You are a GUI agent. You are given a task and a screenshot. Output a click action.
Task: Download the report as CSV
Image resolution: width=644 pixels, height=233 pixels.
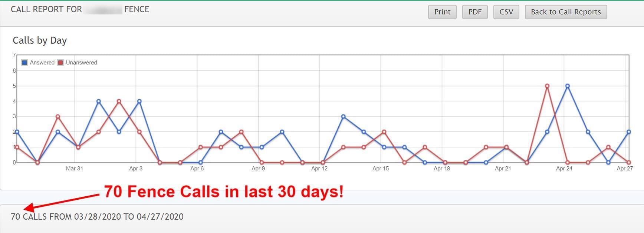click(506, 12)
